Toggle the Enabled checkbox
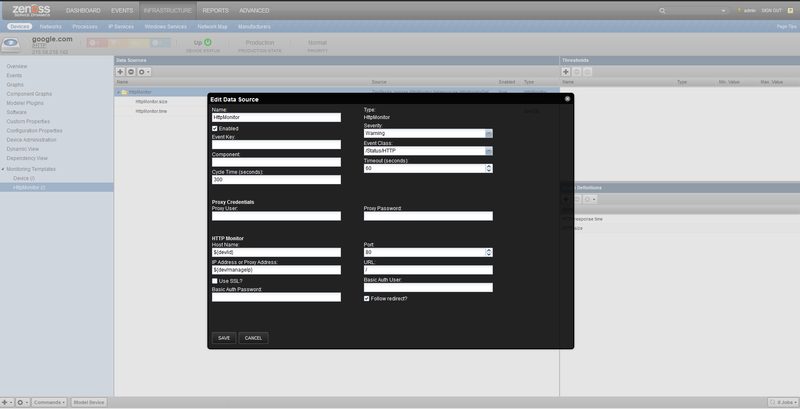Screen dimensions: 800x409 215,129
